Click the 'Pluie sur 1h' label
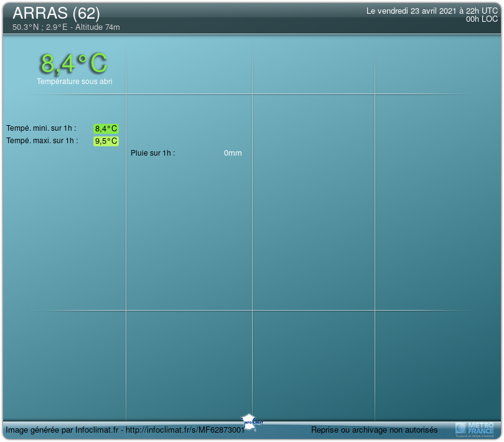The height and width of the screenshot is (442, 504). click(x=152, y=153)
